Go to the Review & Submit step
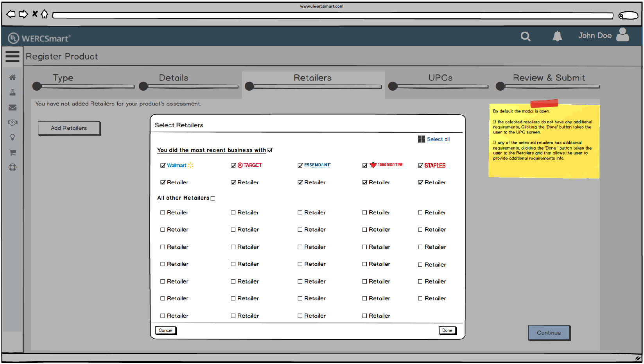This screenshot has height=364, width=644. 549,78
